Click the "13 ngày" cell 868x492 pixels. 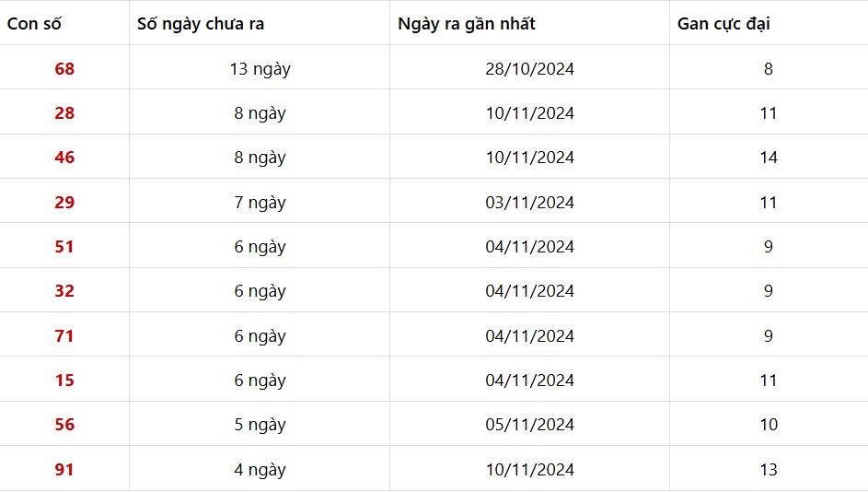pos(260,69)
